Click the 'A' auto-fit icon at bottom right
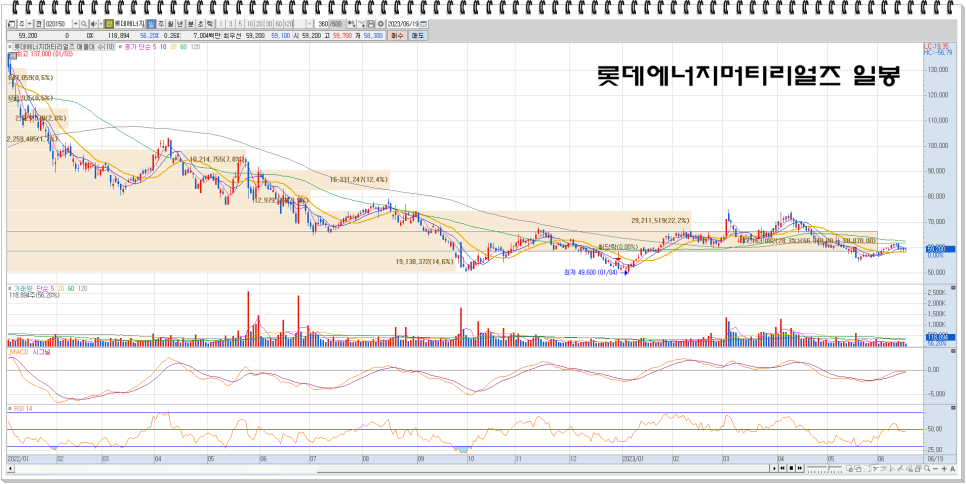Screen dimensions: 966x484 [x=952, y=469]
